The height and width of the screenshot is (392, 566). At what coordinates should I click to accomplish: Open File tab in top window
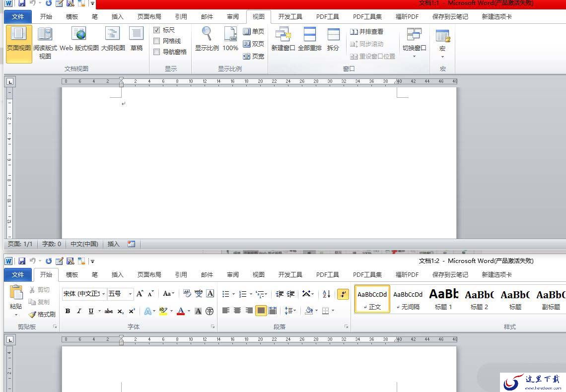(x=18, y=16)
